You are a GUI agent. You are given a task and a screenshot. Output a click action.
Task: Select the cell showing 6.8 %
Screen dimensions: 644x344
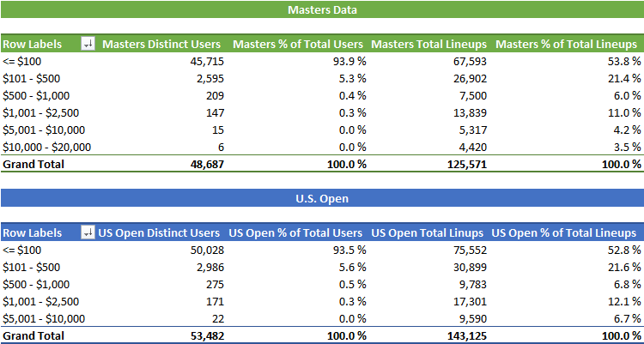(x=627, y=285)
